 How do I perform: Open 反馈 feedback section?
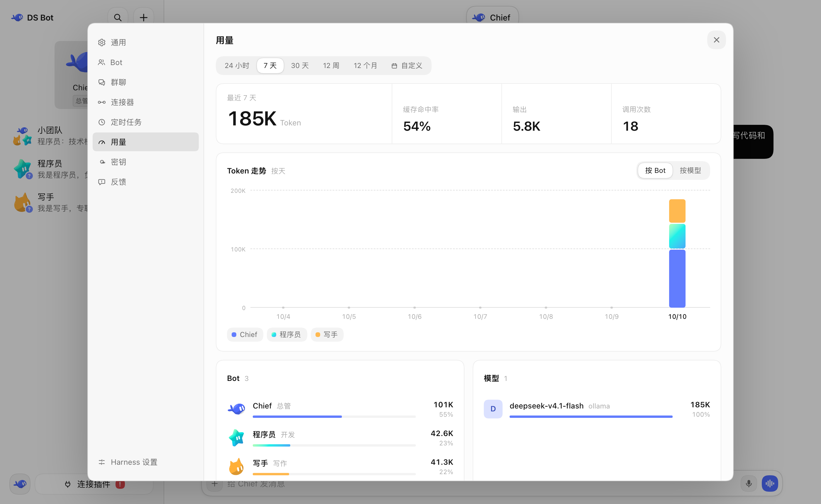click(145, 182)
